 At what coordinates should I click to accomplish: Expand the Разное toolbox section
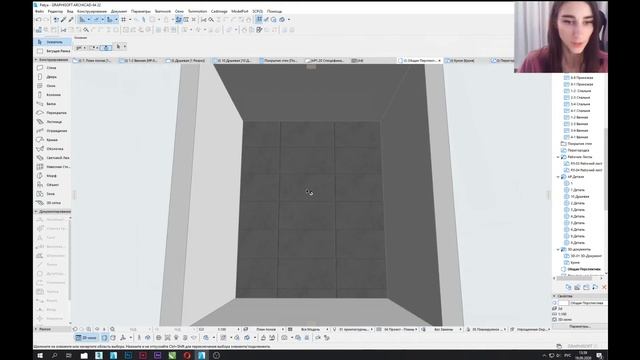point(36,329)
